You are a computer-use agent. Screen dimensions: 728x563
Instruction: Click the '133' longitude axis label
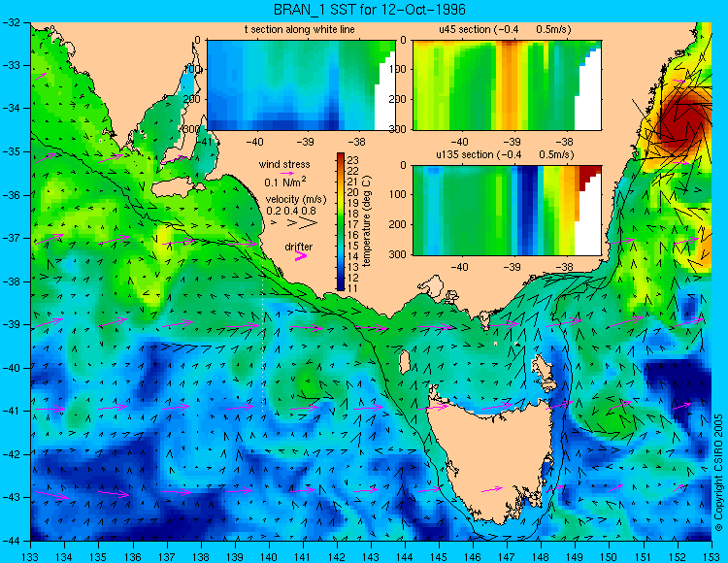31,556
